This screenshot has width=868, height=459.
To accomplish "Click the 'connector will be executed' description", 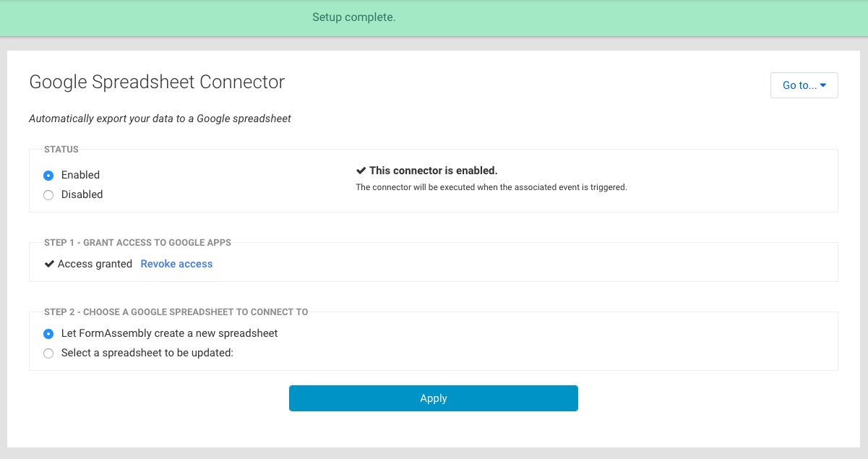I will (491, 187).
